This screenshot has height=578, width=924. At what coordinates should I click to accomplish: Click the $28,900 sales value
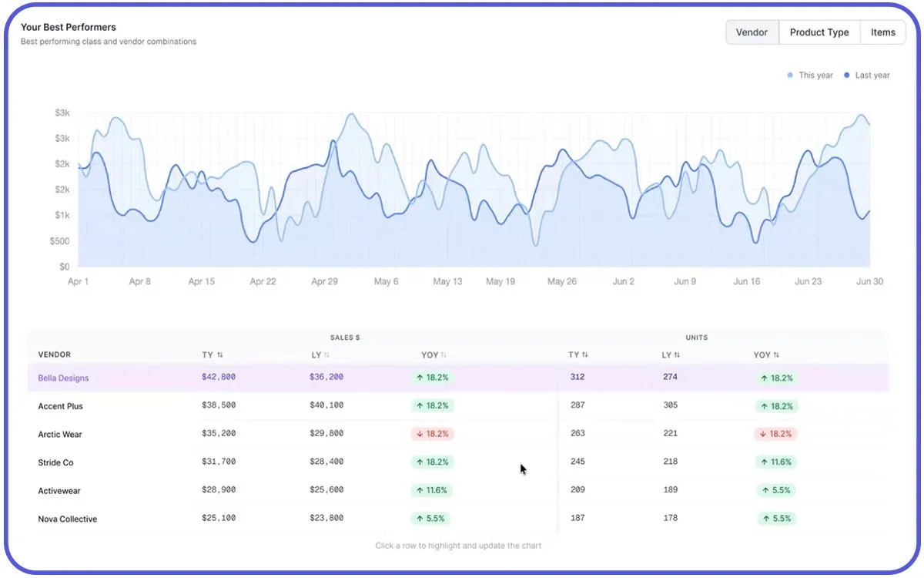[x=219, y=490]
